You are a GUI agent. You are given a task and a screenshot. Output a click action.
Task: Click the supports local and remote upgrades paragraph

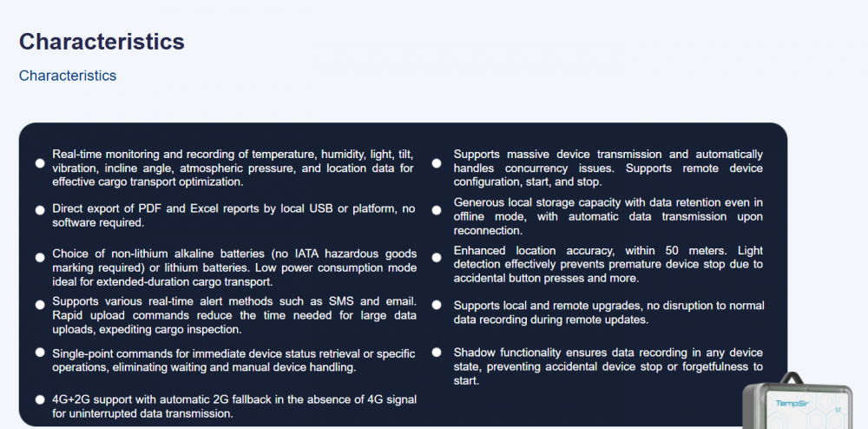pyautogui.click(x=608, y=313)
